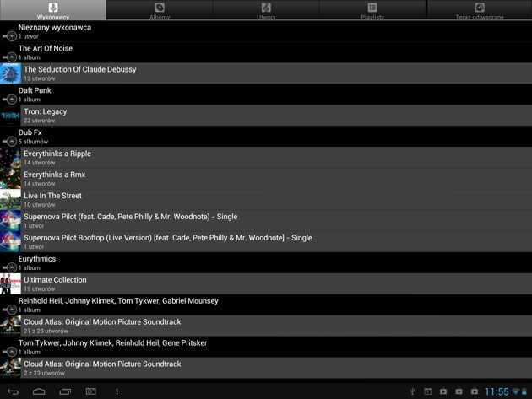Switch to the Albumy tab
532x399 pixels.
160,10
